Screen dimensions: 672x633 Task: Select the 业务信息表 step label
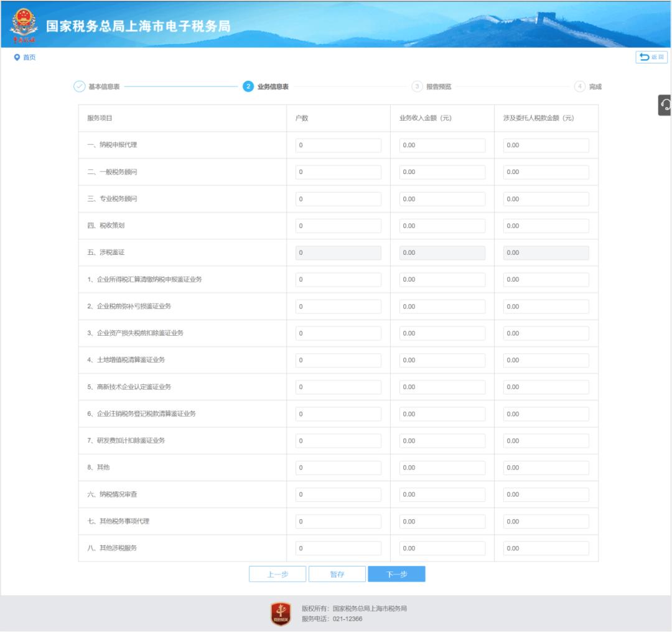pyautogui.click(x=273, y=86)
